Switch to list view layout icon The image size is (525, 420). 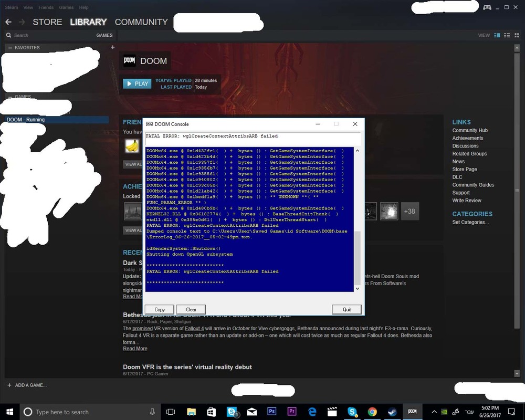click(507, 35)
